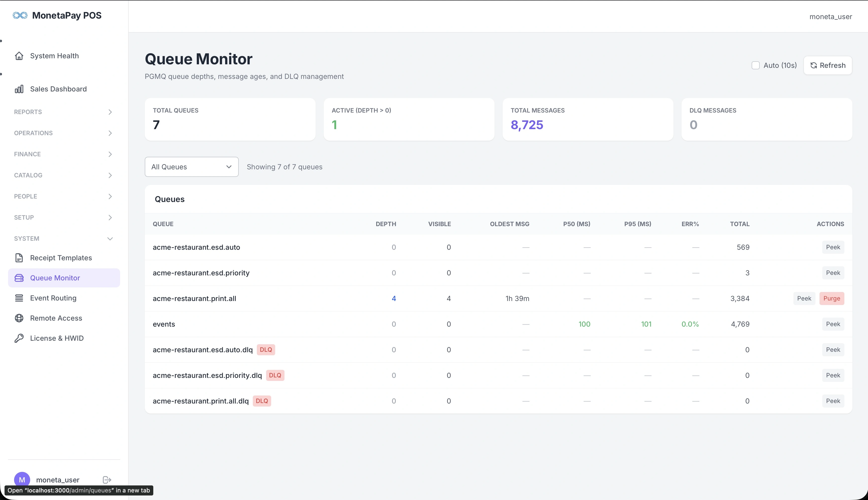Click the License & HWID key icon
868x500 pixels.
pos(19,338)
